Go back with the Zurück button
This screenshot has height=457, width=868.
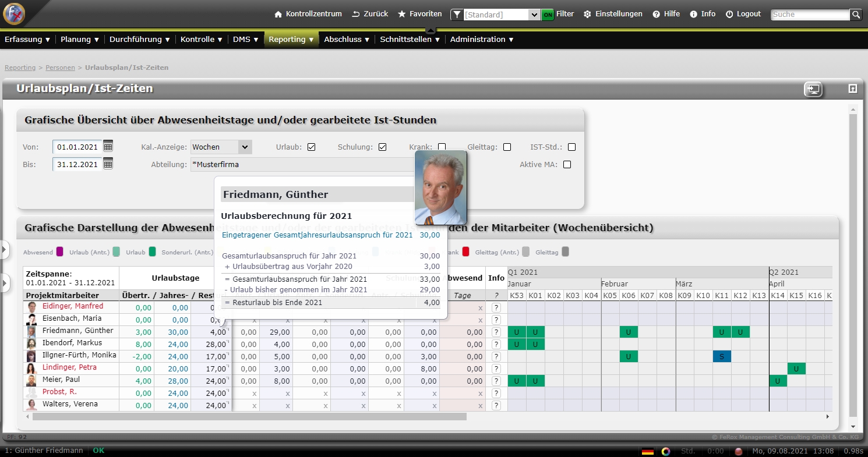[370, 14]
